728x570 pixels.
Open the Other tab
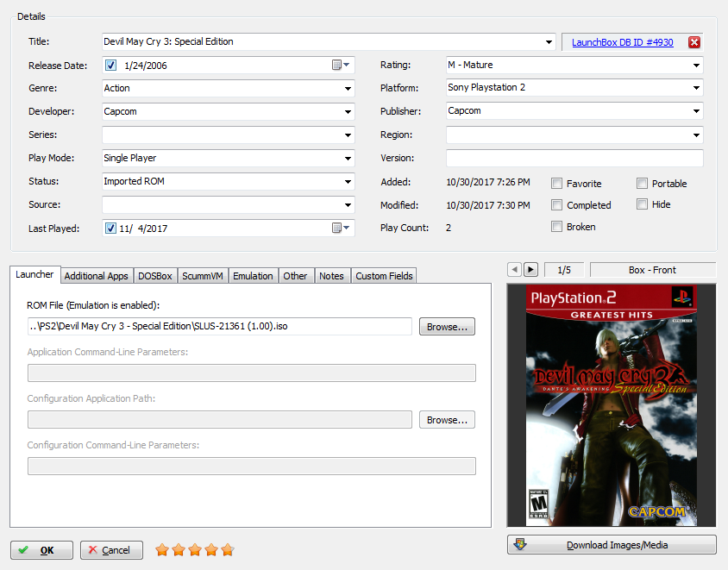pos(295,276)
